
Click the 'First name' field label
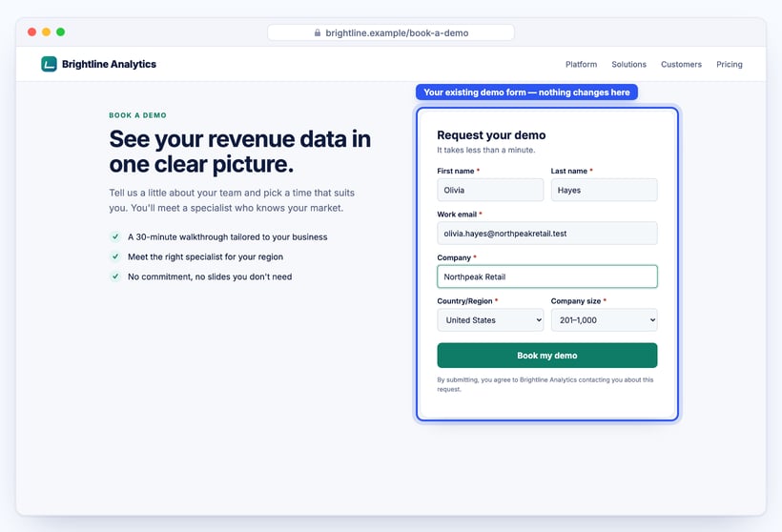pos(455,171)
